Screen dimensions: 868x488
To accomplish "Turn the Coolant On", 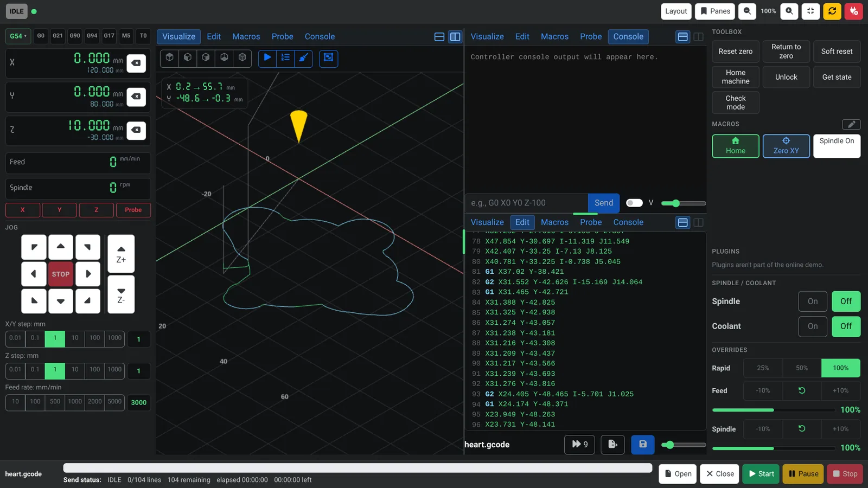I will [813, 326].
